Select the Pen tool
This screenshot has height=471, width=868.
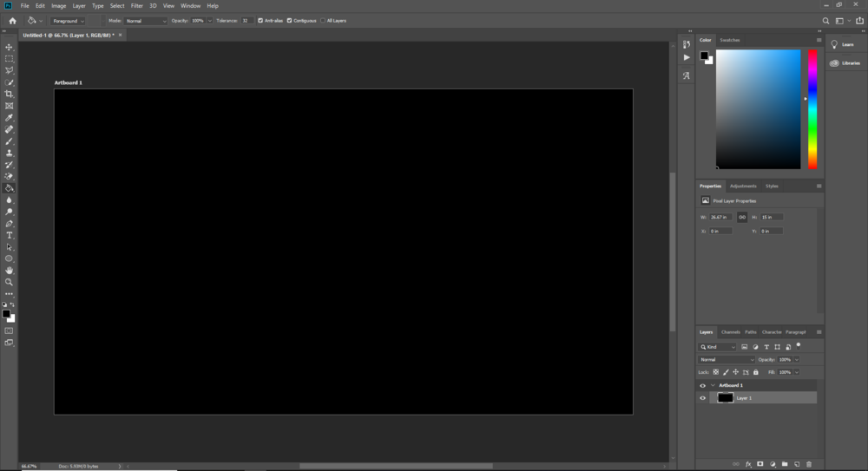pos(9,224)
